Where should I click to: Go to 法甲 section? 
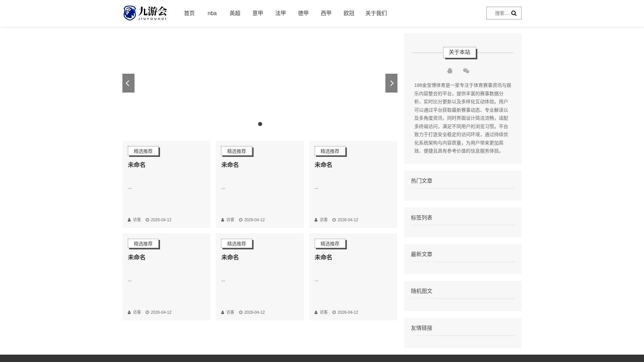(x=280, y=13)
